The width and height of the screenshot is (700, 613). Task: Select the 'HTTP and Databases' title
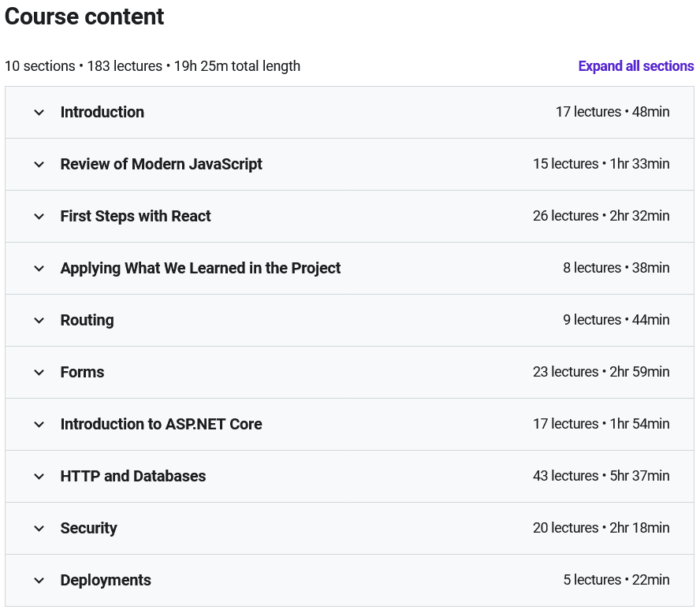click(133, 476)
